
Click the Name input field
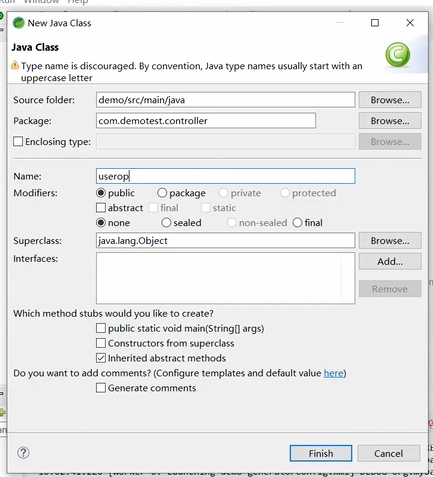[x=226, y=176]
